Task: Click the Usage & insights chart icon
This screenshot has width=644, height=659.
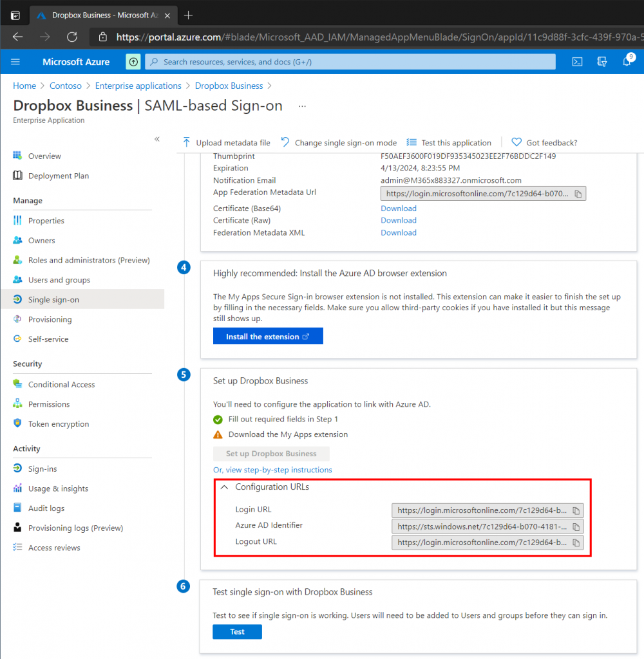Action: (x=17, y=488)
